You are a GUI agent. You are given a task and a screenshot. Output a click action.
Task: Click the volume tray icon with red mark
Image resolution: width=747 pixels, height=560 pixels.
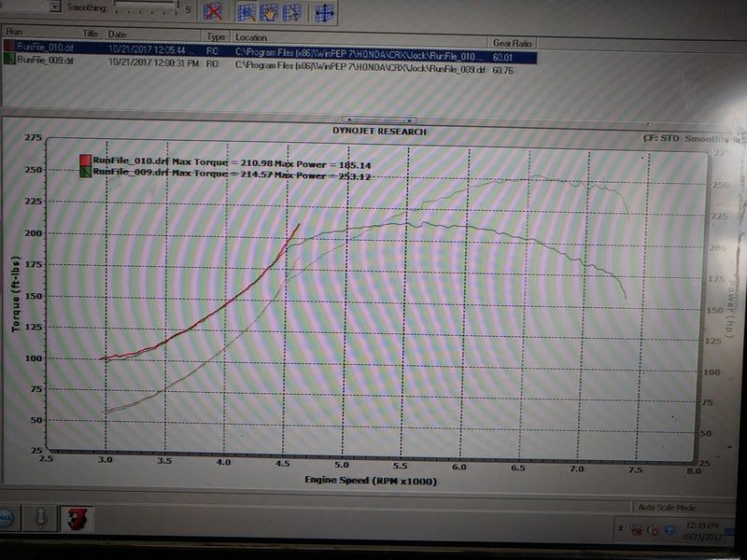click(x=652, y=530)
